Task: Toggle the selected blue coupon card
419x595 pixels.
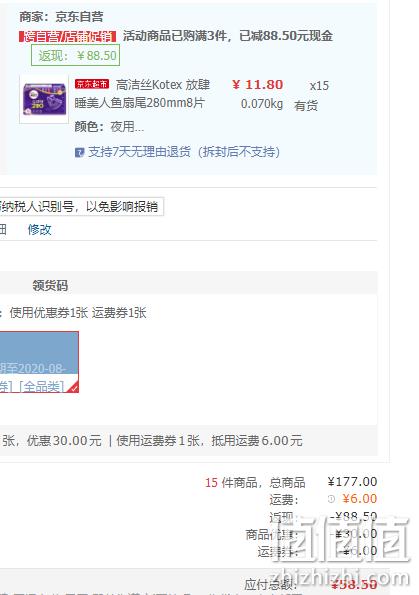Action: pyautogui.click(x=39, y=362)
